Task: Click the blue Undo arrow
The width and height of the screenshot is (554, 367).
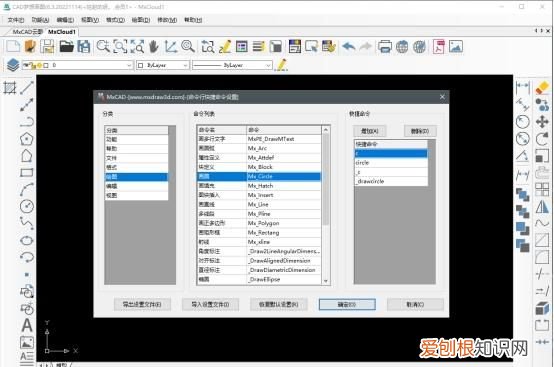Action: (349, 46)
